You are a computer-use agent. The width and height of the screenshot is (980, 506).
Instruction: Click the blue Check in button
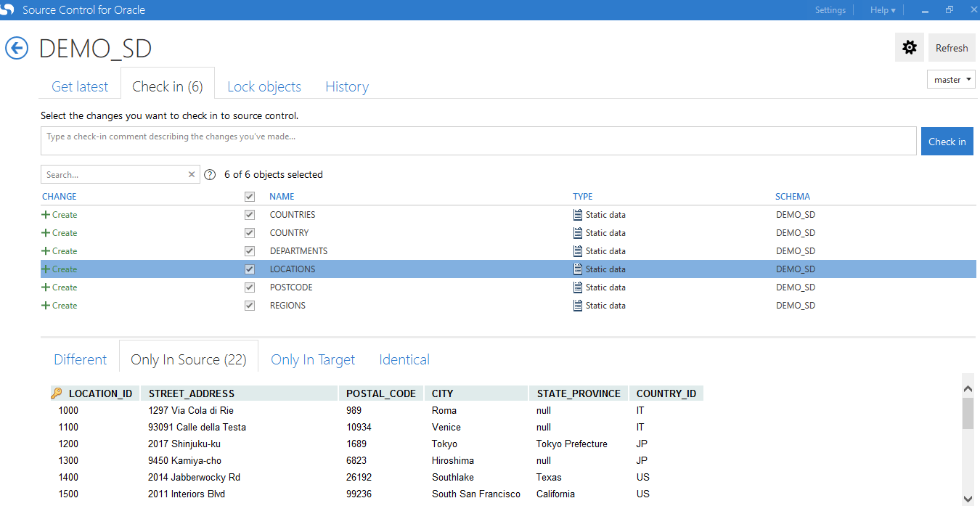pos(947,142)
